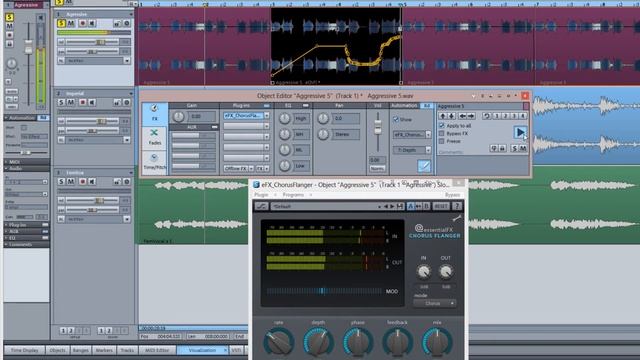Viewport: 640px width, 360px height.
Task: Toggle EQ section enable switch
Action: [305, 106]
